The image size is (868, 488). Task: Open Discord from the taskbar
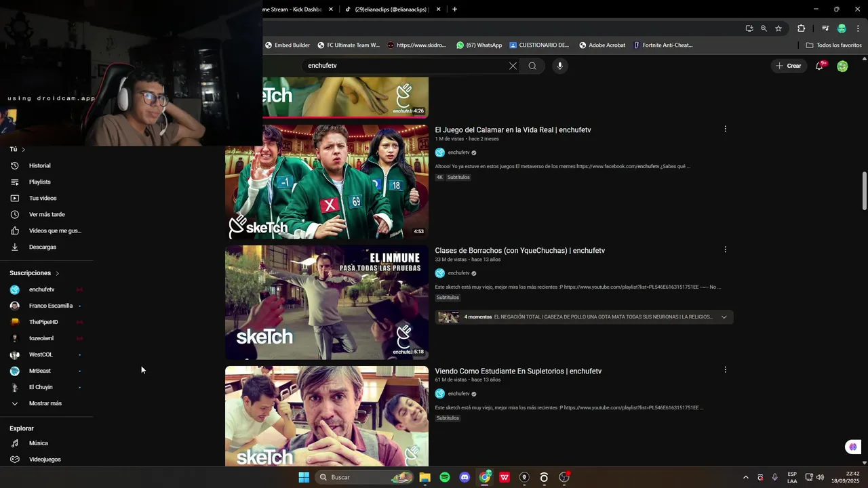465,477
